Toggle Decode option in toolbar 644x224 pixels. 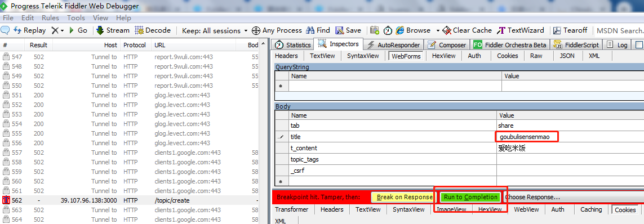(152, 30)
